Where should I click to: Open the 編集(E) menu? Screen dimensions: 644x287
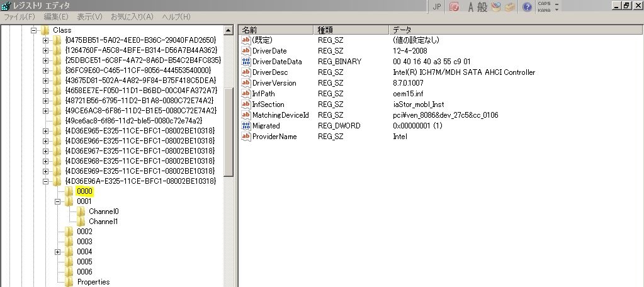click(56, 17)
